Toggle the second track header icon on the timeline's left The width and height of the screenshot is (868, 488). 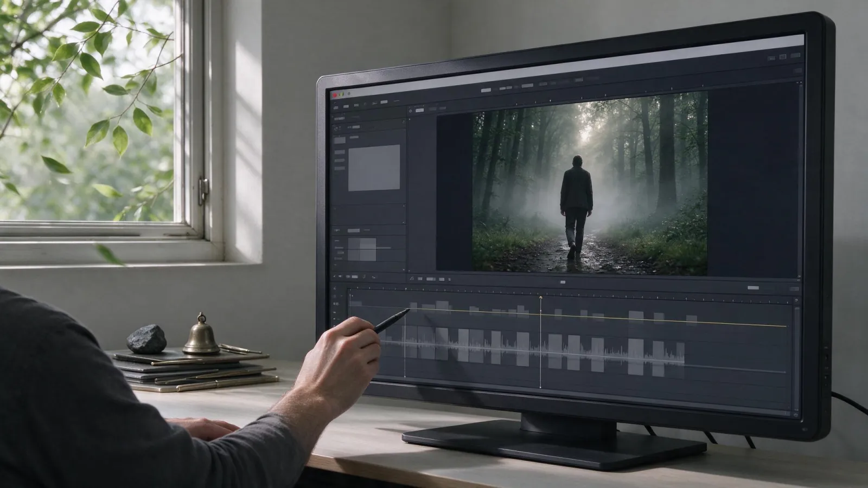[335, 296]
